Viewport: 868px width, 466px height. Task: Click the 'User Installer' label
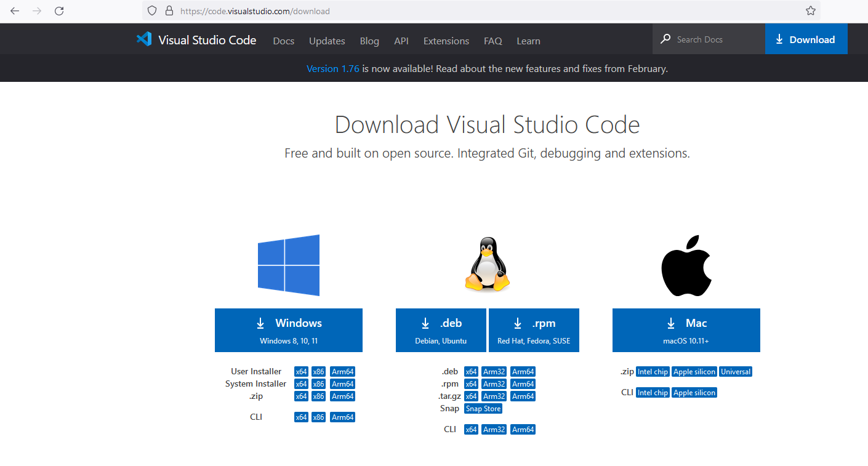click(x=256, y=371)
